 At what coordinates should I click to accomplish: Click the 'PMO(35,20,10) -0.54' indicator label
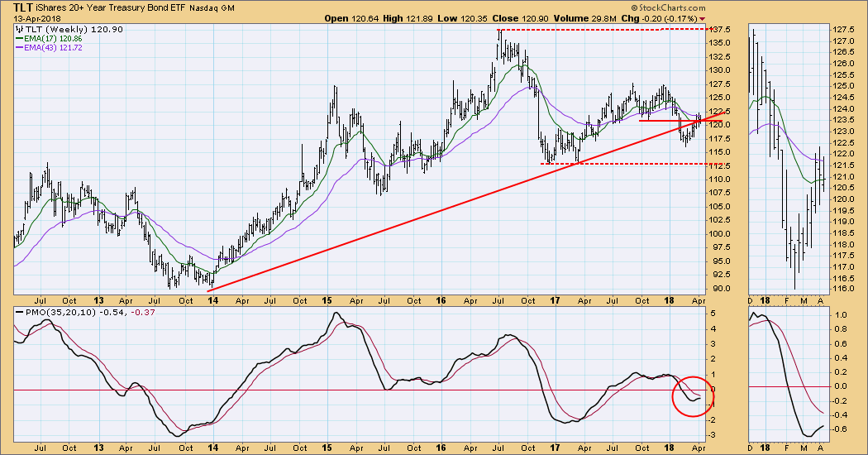pyautogui.click(x=74, y=312)
